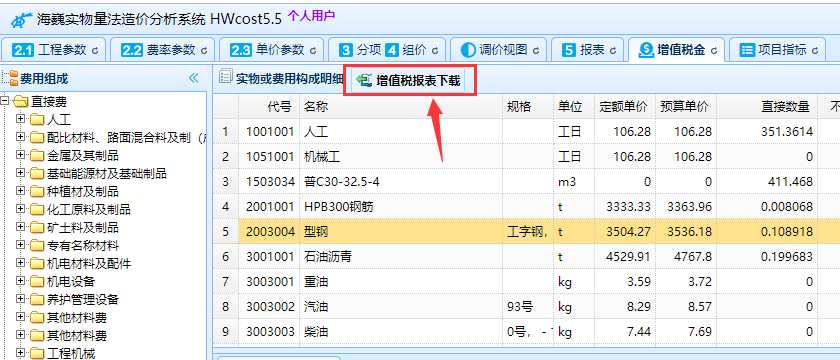
Task: Open the 5 报表 tab
Action: click(x=588, y=50)
